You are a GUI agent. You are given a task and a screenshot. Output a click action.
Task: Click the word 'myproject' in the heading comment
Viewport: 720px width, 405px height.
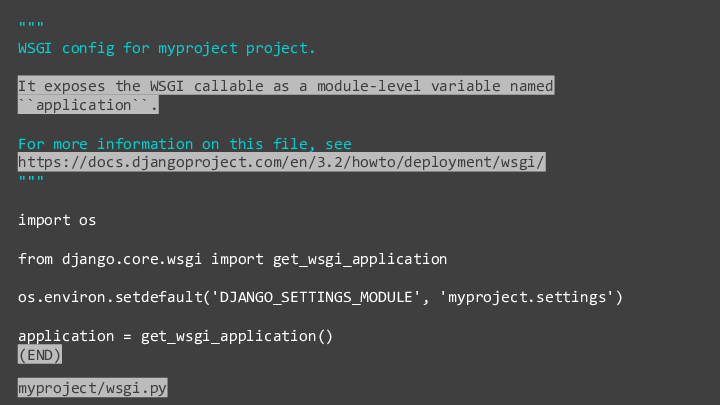tap(198, 48)
